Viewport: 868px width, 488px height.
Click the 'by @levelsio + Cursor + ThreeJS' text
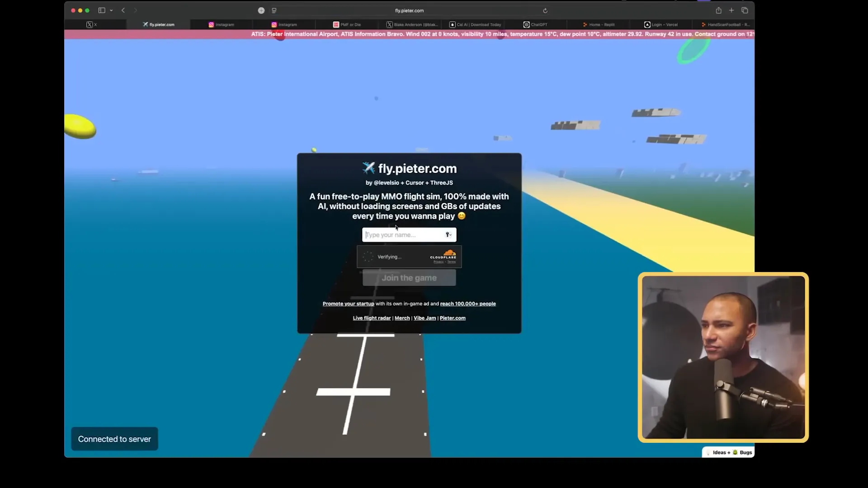point(409,183)
